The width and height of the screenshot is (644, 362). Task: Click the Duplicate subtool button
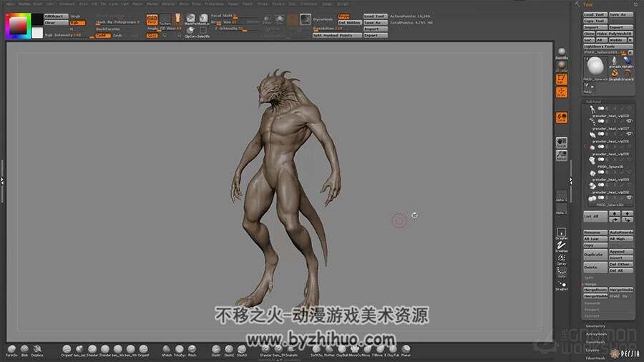tap(595, 255)
